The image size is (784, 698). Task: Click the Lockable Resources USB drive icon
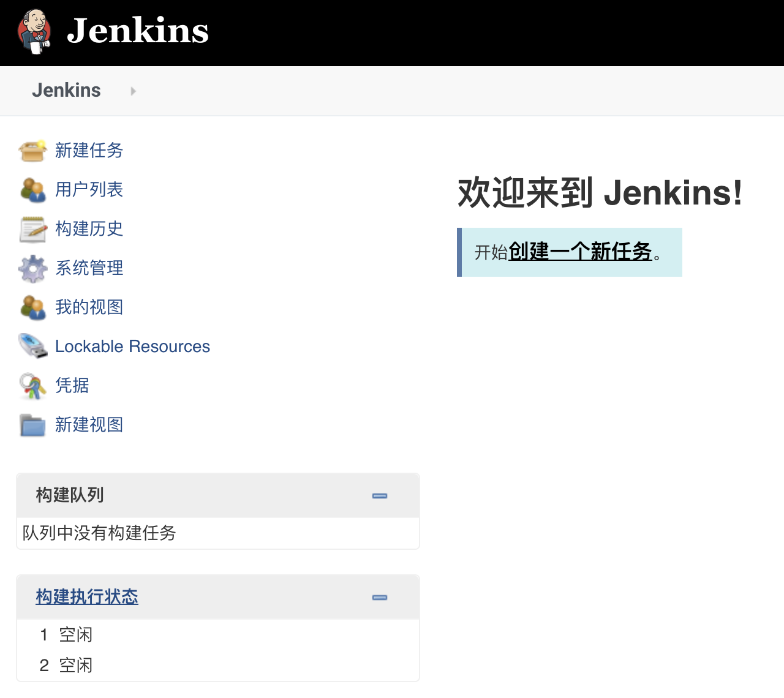coord(32,346)
